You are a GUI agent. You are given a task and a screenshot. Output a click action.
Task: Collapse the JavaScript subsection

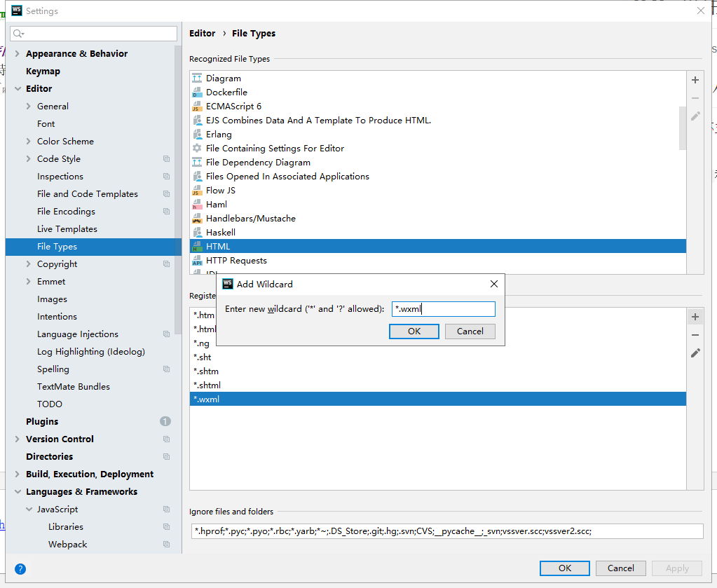29,510
